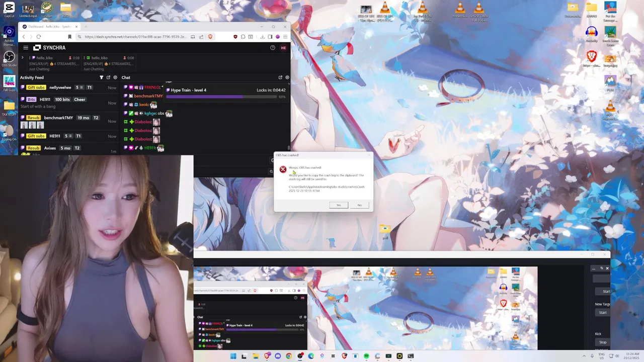Image resolution: width=644 pixels, height=362 pixels.
Task: Click the address bar URL
Action: pos(135,37)
